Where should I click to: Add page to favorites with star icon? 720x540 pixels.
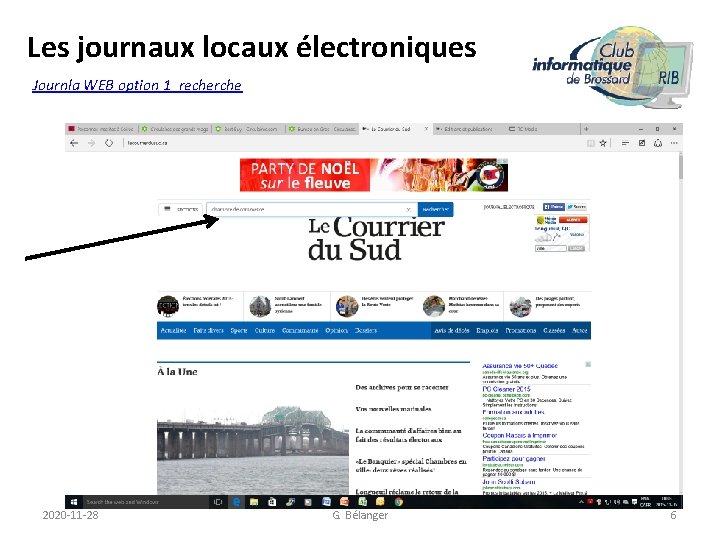tap(603, 143)
